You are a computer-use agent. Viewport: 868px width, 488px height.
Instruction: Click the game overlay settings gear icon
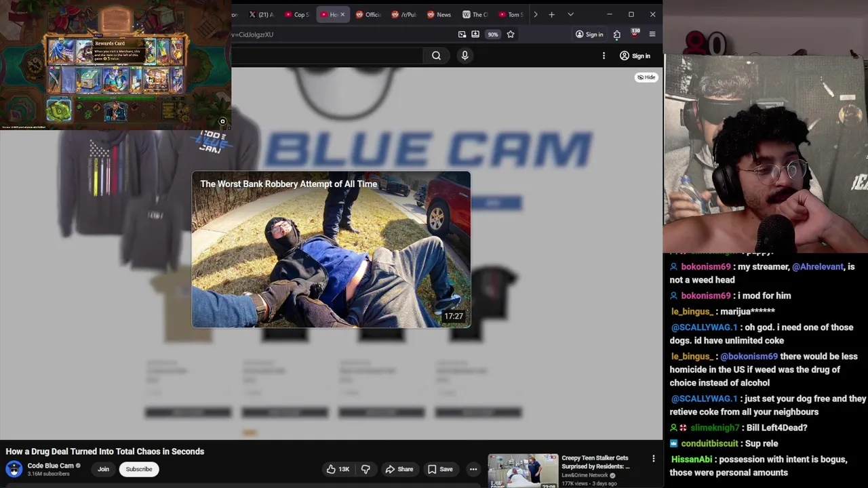(222, 122)
